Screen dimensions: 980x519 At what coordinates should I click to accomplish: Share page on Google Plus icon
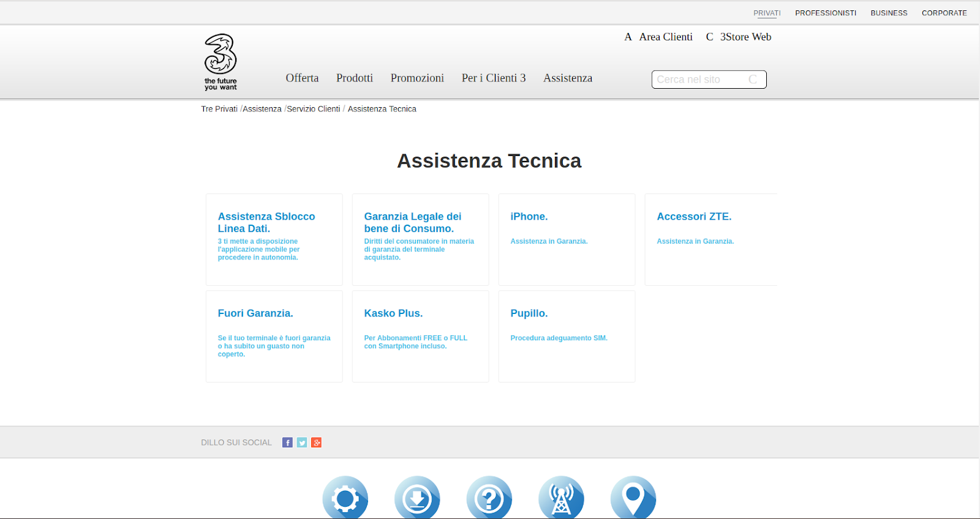point(316,442)
